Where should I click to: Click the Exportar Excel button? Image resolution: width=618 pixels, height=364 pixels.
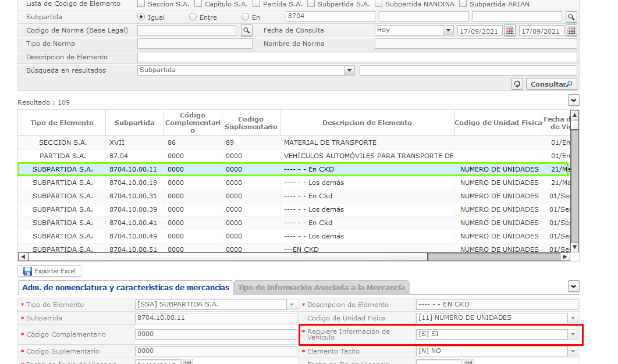coord(49,271)
